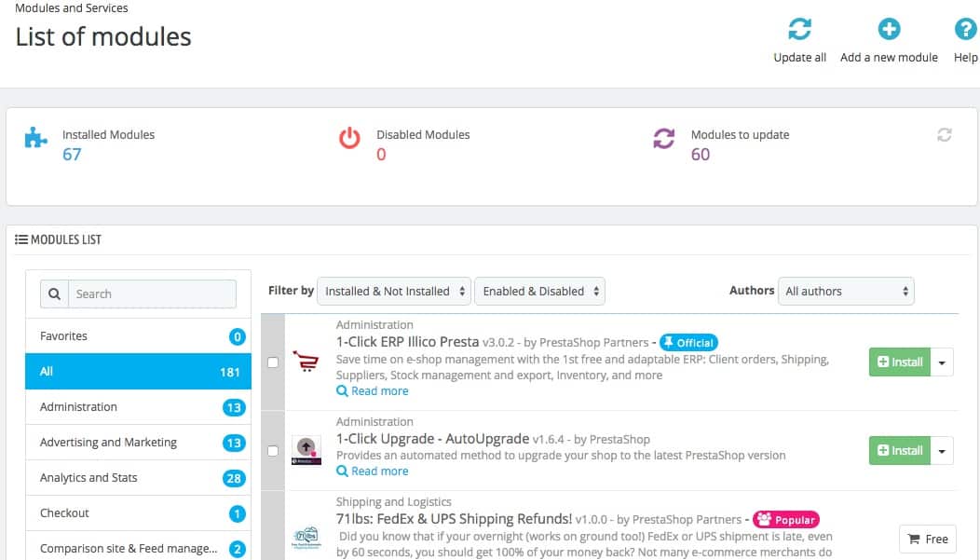
Task: Open the Installed & Not Installed filter dropdown
Action: (393, 290)
